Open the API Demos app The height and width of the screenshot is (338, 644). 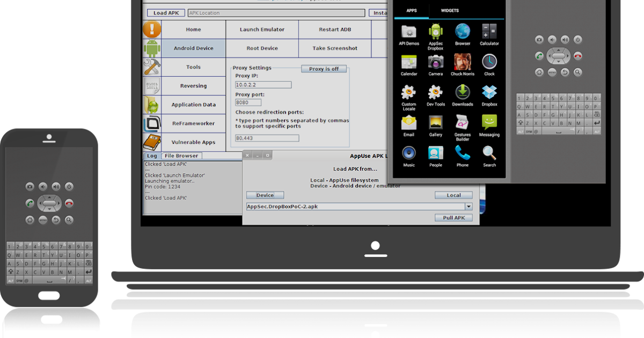click(409, 35)
